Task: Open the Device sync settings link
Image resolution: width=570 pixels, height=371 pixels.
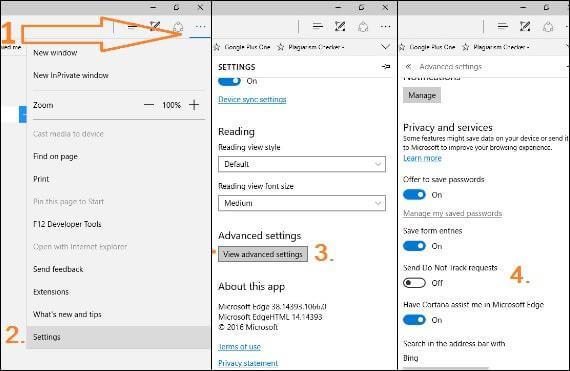Action: 252,99
